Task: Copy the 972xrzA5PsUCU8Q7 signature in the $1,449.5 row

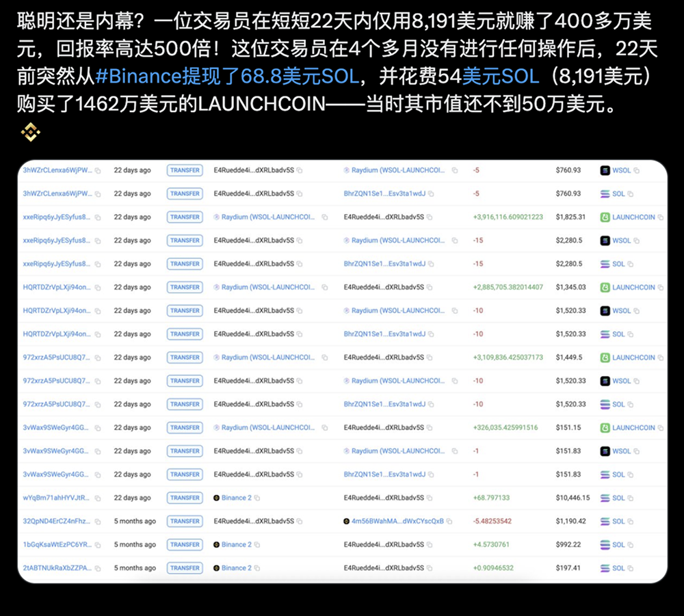Action: (98, 358)
